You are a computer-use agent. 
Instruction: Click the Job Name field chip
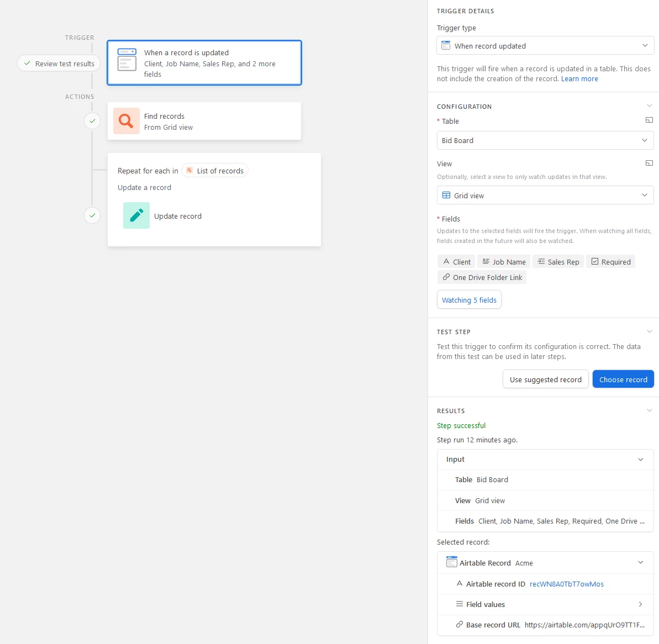[503, 262]
